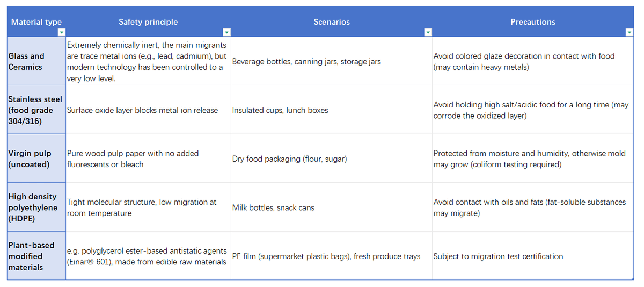Select the High density polyethylene (HDPE) cell
This screenshot has width=644, height=287.
[x=36, y=207]
